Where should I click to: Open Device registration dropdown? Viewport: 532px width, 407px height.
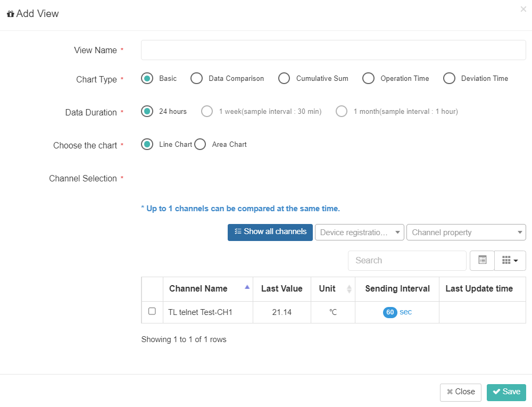coord(359,232)
